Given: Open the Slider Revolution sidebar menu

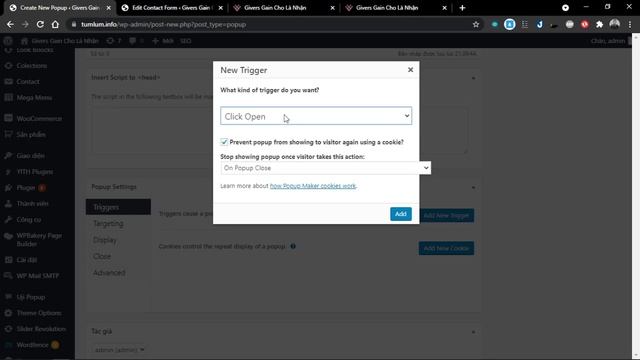Looking at the screenshot, I should tap(41, 329).
